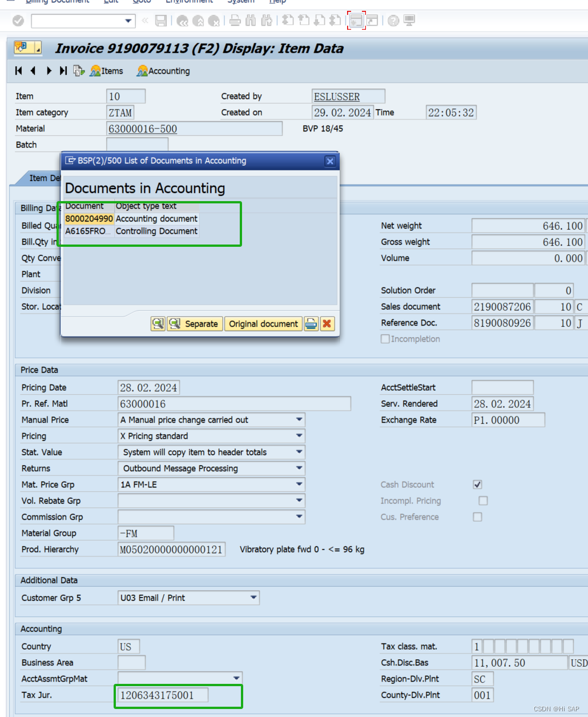The image size is (588, 717).
Task: Open the Returns dropdown
Action: tap(299, 467)
